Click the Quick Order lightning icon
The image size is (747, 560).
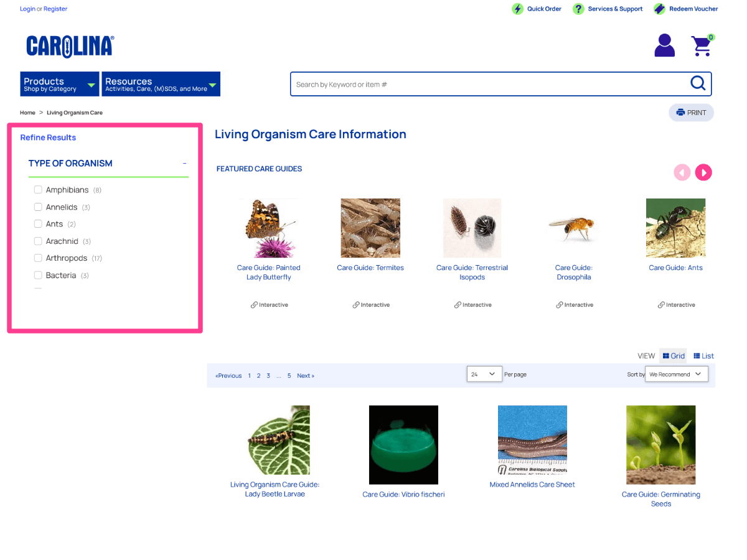tap(517, 9)
